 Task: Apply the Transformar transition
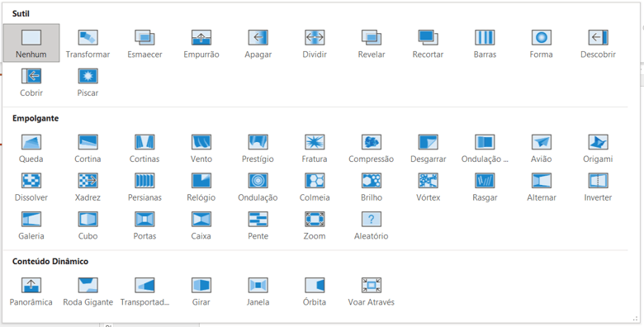(x=88, y=43)
